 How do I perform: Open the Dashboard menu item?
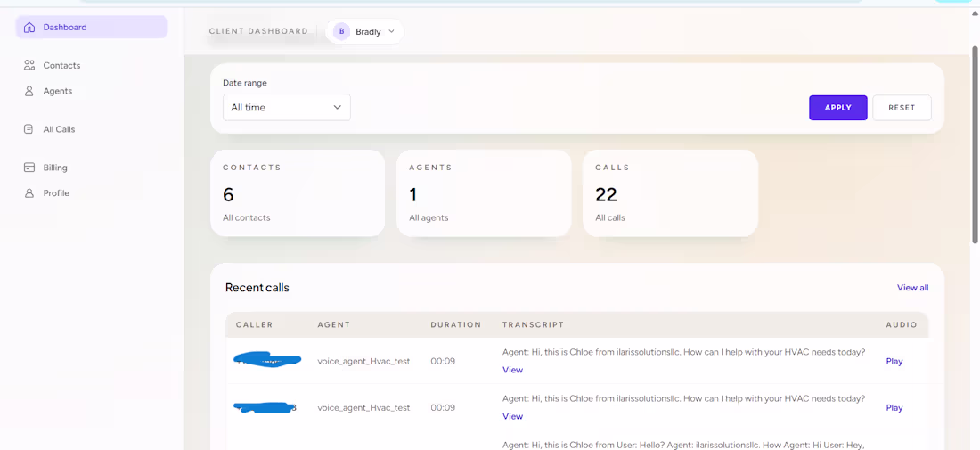(91, 28)
